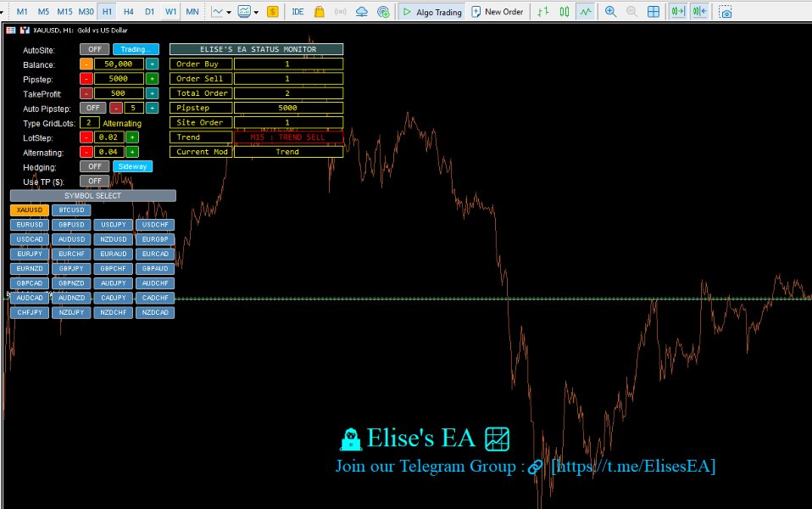Increase Auto Pipstep value with plus
The height and width of the screenshot is (509, 812).
point(153,108)
